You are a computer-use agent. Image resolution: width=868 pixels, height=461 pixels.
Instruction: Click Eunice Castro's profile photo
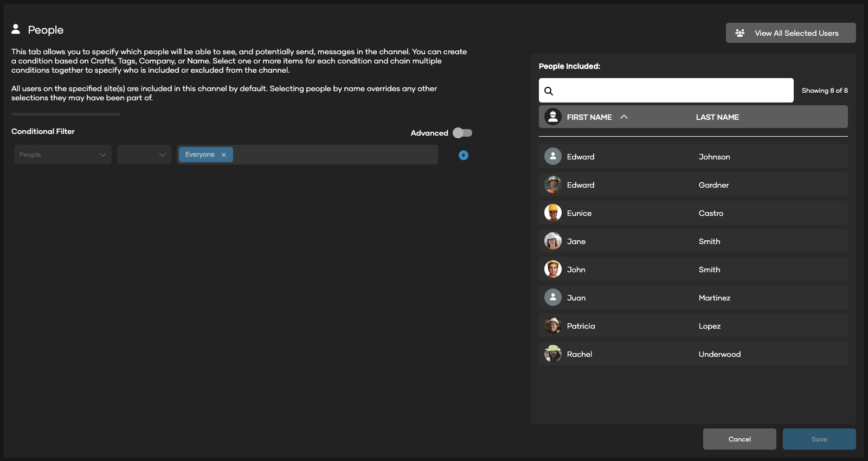[553, 213]
